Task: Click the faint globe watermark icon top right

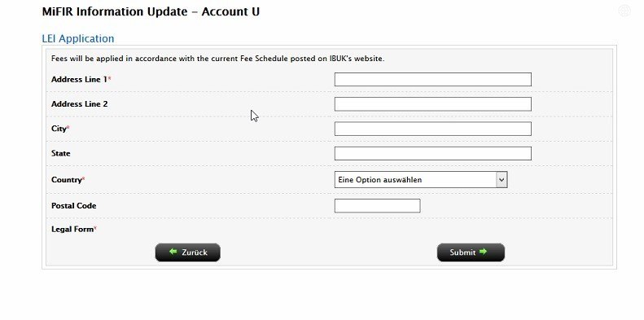Action: (624, 11)
